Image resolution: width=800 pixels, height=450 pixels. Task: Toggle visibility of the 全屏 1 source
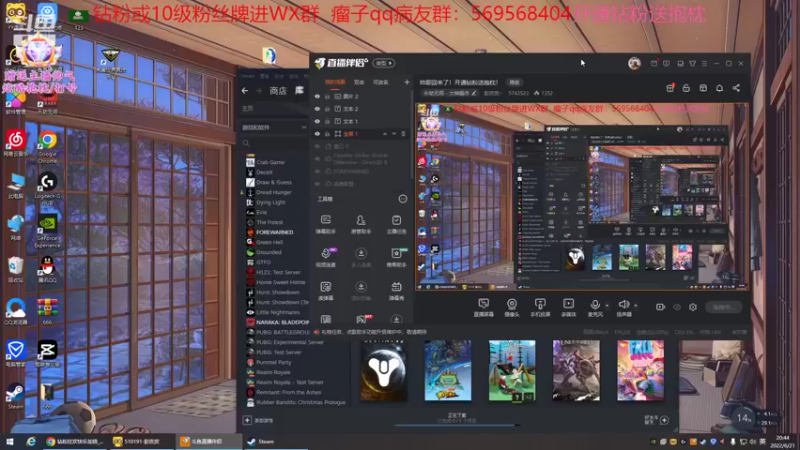coord(317,134)
